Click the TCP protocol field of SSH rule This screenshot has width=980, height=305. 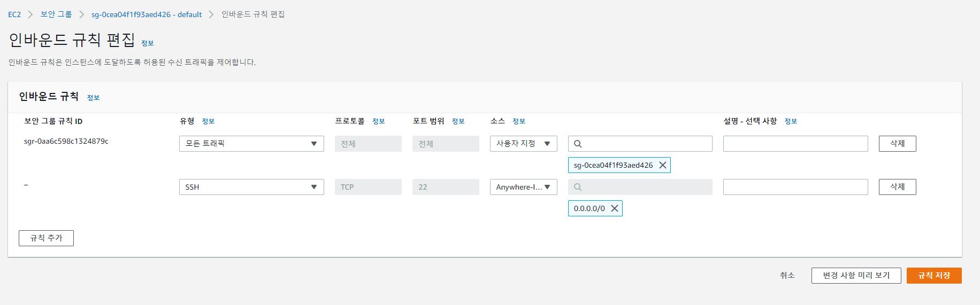click(368, 187)
